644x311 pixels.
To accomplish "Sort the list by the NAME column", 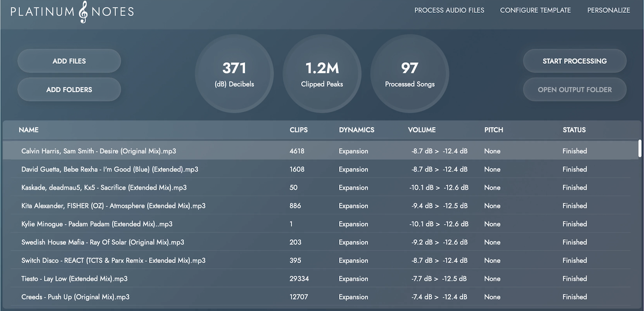I will click(28, 130).
